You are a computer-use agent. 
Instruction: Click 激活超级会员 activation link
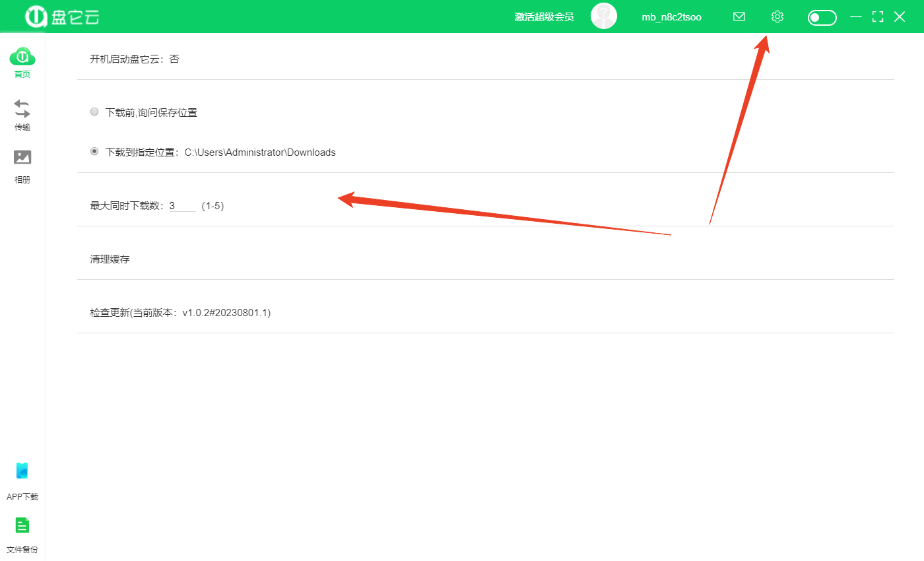pyautogui.click(x=544, y=17)
